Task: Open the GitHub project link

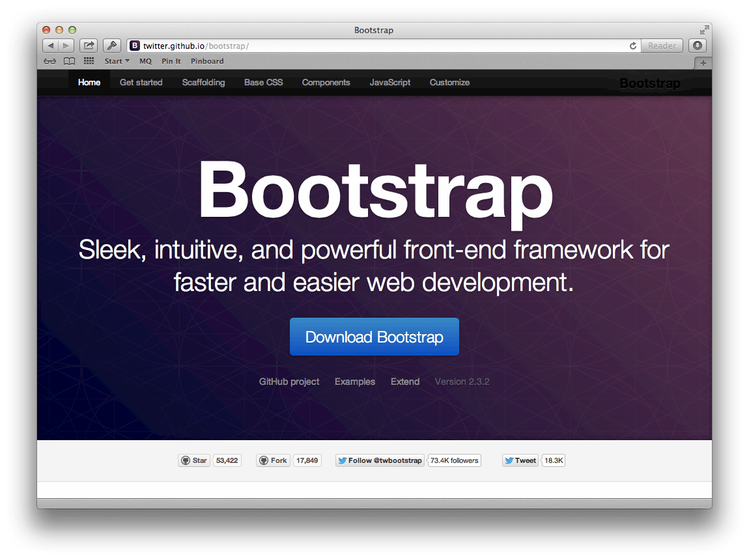Action: [x=289, y=382]
